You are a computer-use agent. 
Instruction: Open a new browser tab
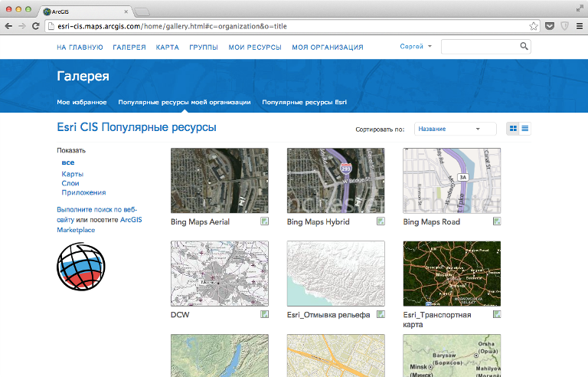142,12
